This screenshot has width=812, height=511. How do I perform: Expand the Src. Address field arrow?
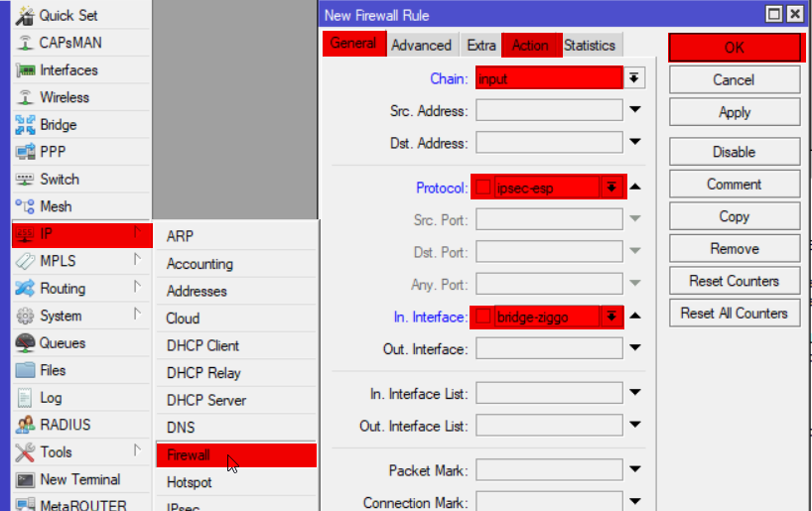click(635, 110)
